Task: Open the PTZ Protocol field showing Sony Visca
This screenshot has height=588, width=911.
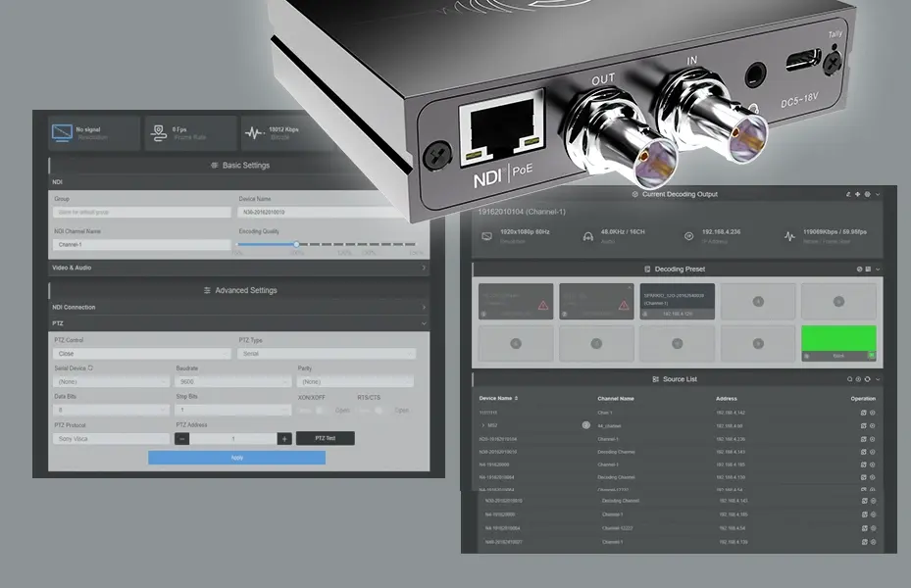Action: tap(111, 439)
